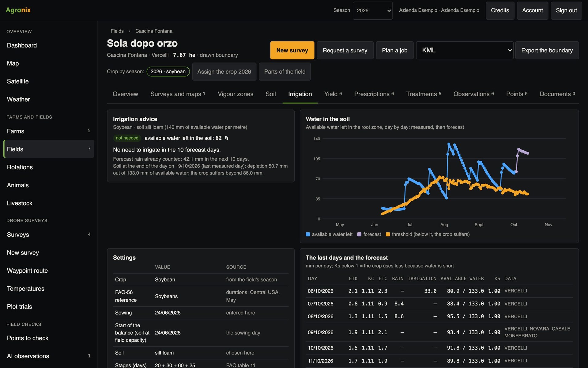Viewport: 588px width, 368px height.
Task: Click the Cascina Fontana breadcrumb link
Action: [154, 31]
